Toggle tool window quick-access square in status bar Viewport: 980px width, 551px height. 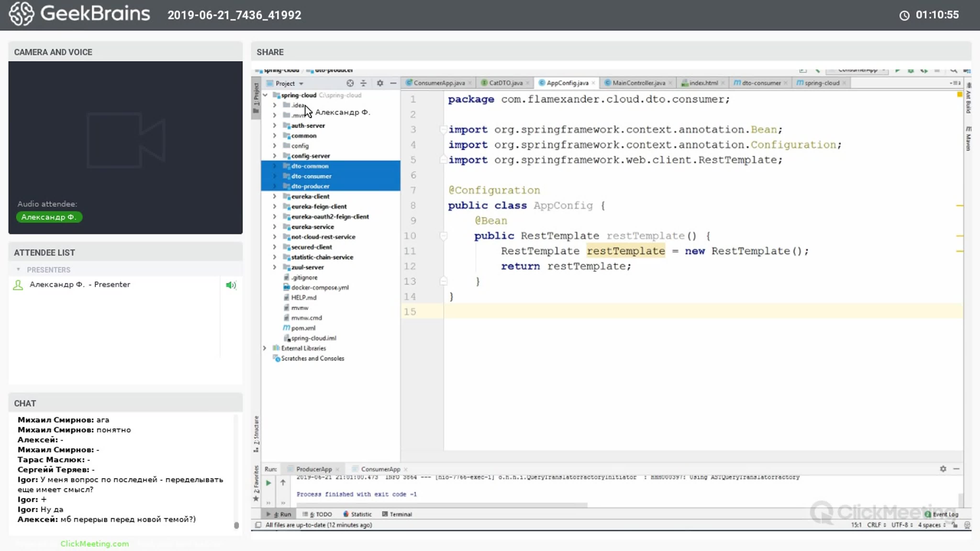click(x=258, y=525)
